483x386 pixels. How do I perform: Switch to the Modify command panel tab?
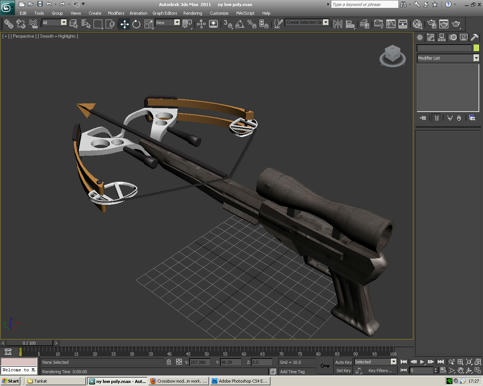[x=430, y=37]
